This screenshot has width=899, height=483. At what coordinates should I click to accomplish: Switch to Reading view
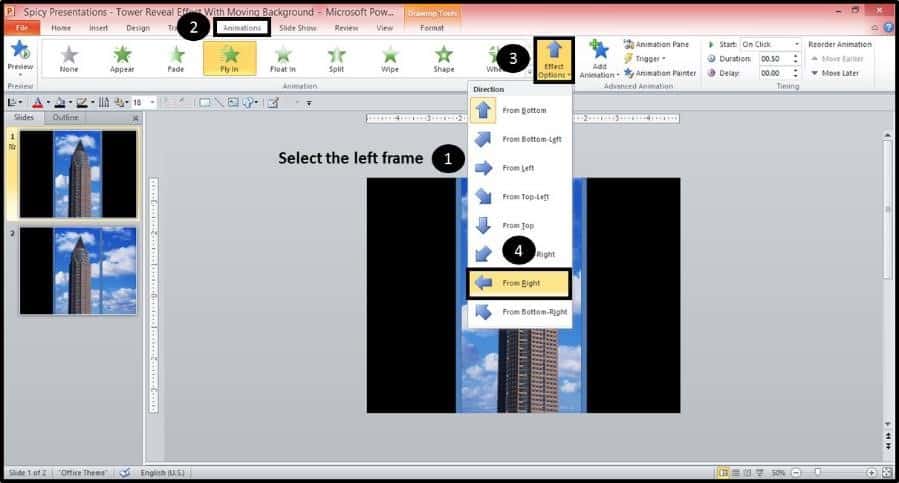tap(748, 473)
